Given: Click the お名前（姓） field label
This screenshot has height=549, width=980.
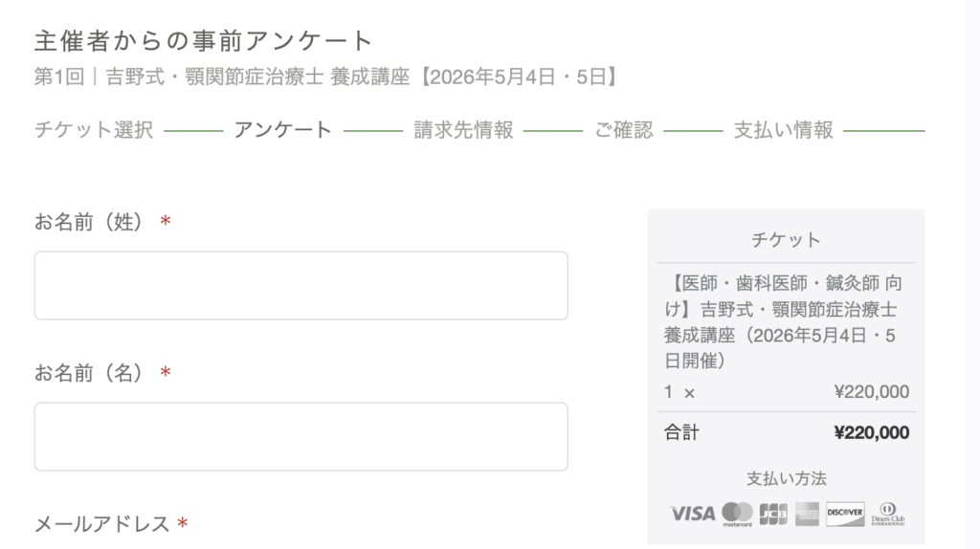Looking at the screenshot, I should pyautogui.click(x=94, y=222).
